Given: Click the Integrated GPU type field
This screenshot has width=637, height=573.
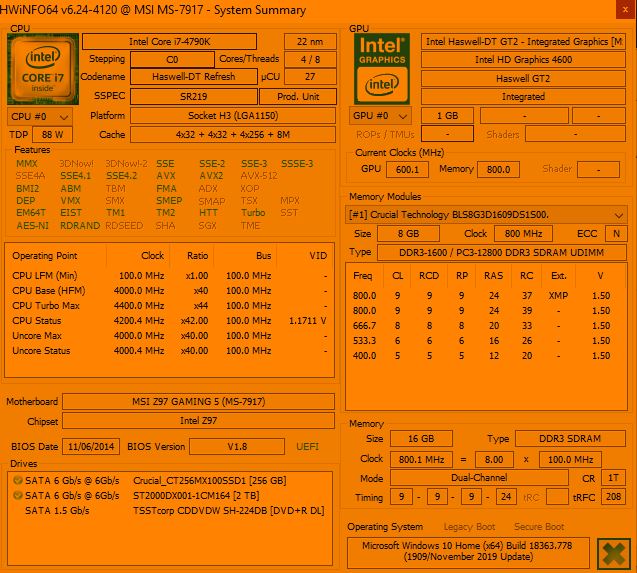Looking at the screenshot, I should [x=523, y=96].
